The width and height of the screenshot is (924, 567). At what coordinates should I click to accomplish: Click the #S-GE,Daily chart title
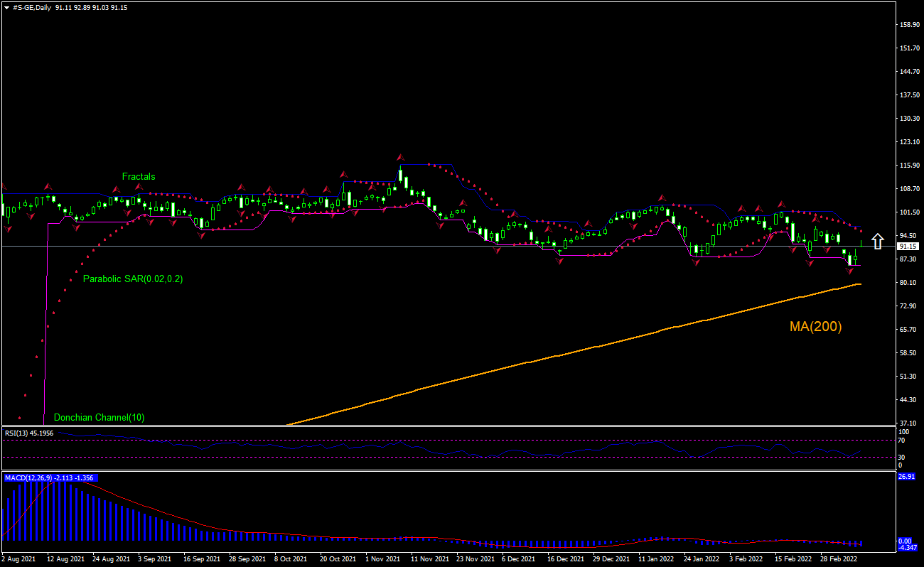[32, 8]
